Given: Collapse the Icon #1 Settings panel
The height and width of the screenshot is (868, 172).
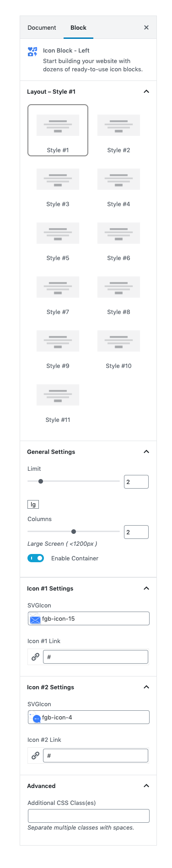Looking at the screenshot, I should [146, 588].
